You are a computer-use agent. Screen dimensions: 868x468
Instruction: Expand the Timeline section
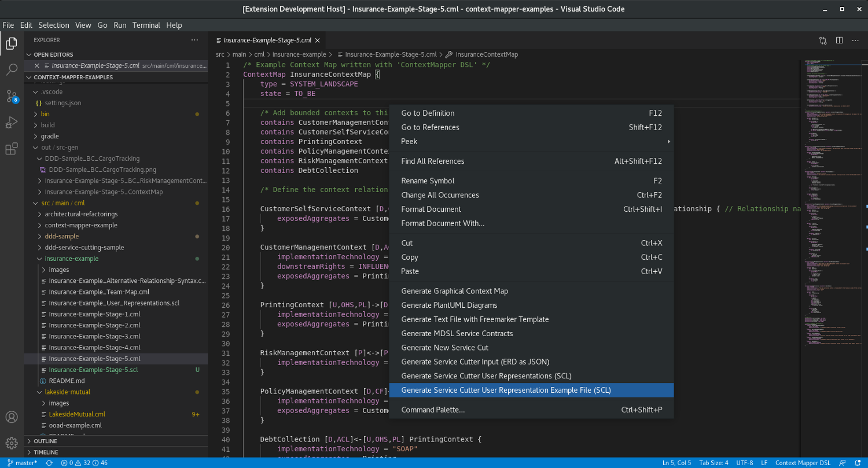tap(116, 452)
